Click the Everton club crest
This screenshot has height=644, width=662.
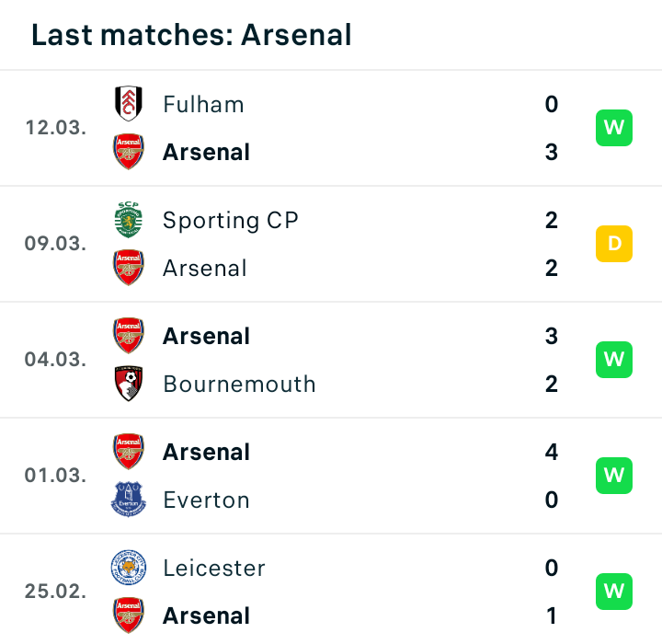pos(129,500)
